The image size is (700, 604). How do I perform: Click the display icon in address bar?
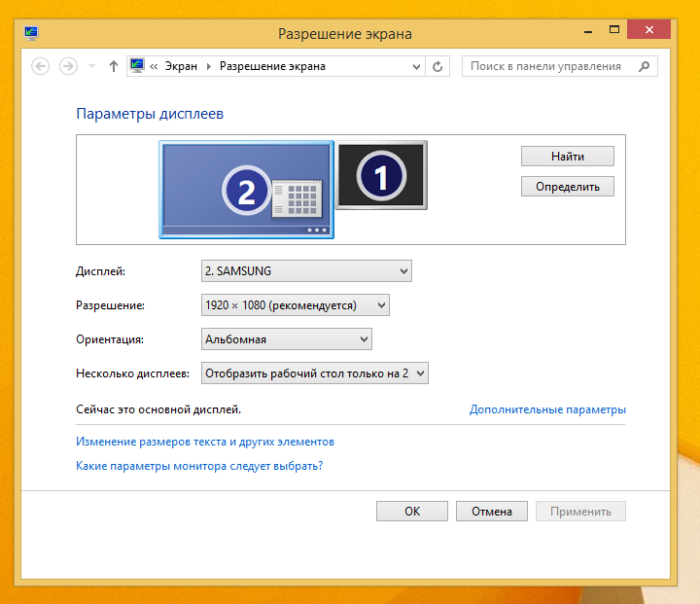click(x=137, y=66)
